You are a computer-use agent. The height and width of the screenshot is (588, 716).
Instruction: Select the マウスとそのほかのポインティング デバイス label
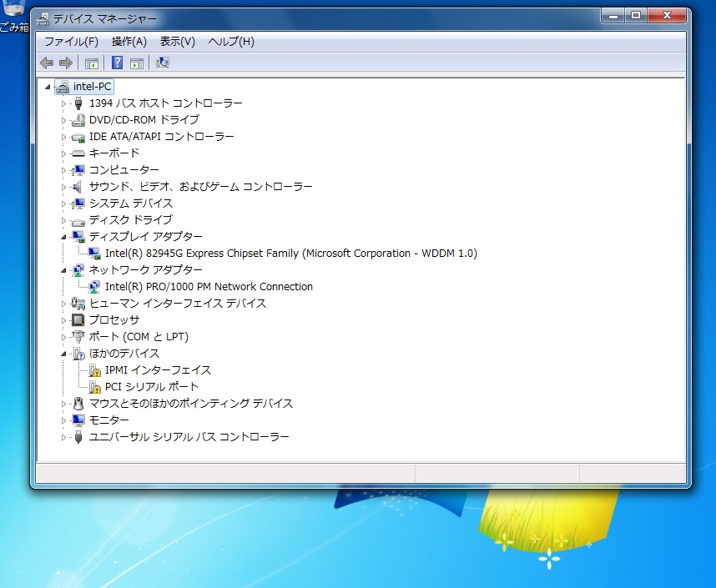click(191, 404)
